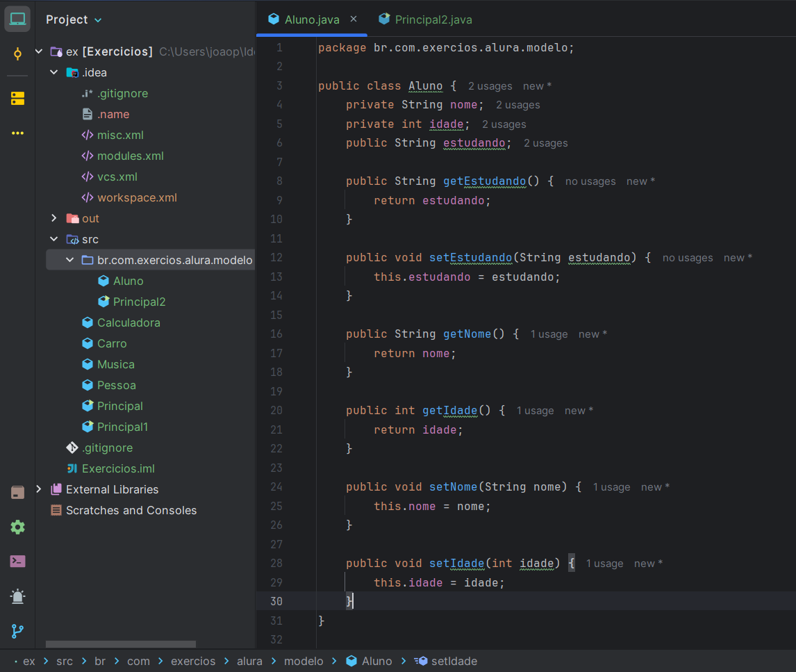The image size is (796, 672).
Task: Open the Terminal tool window
Action: (17, 562)
